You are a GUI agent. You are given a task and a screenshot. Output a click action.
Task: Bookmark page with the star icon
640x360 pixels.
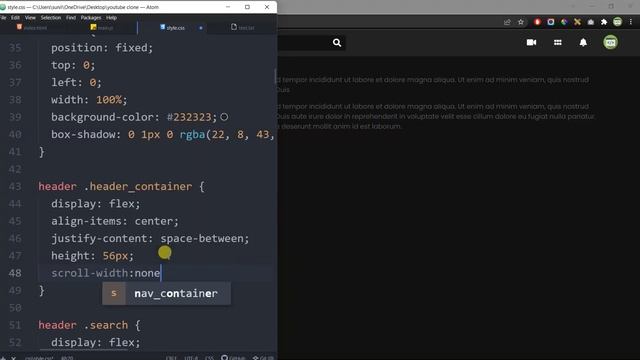tap(520, 22)
